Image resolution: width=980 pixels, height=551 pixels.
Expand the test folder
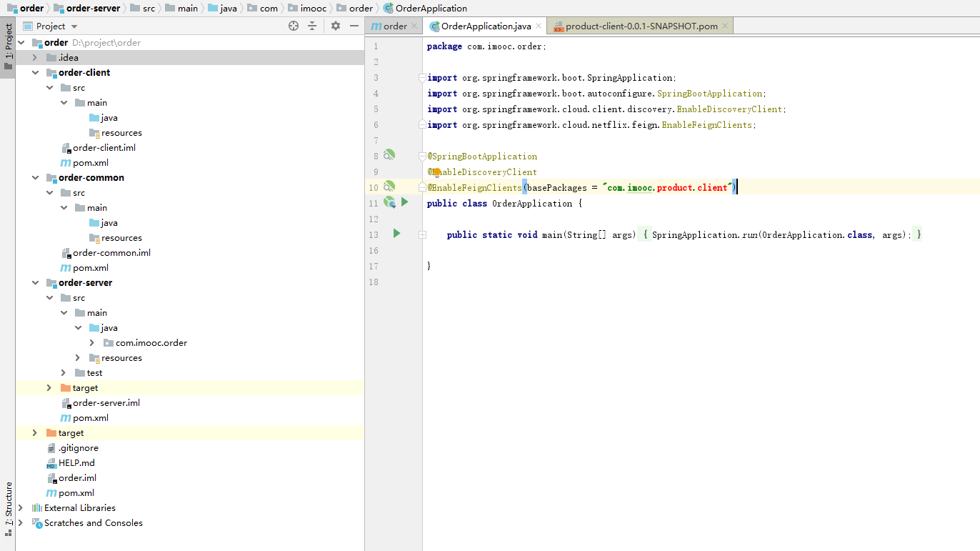(64, 372)
